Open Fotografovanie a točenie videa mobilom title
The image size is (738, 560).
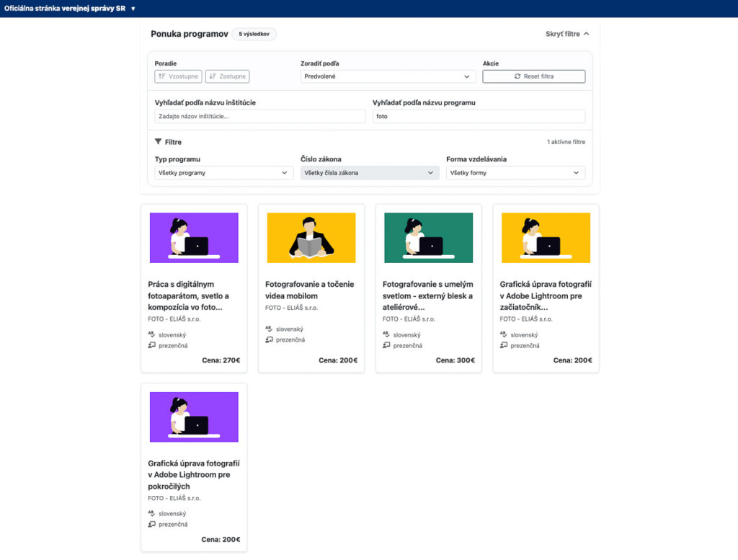pyautogui.click(x=310, y=290)
